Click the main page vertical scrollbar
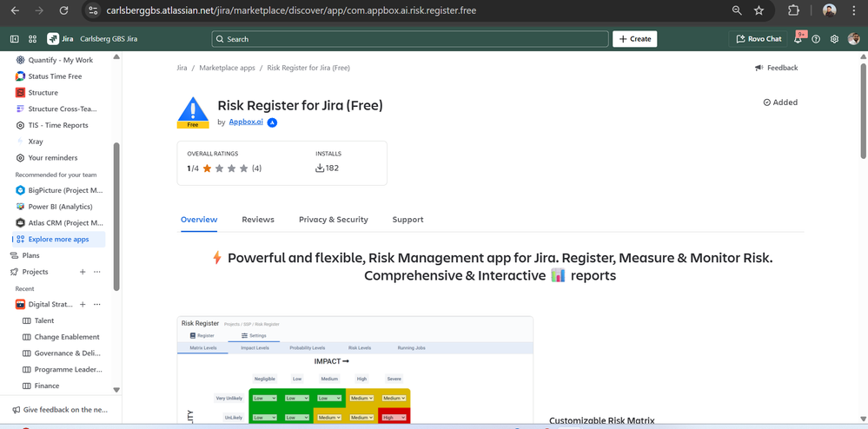The image size is (868, 429). tap(864, 110)
